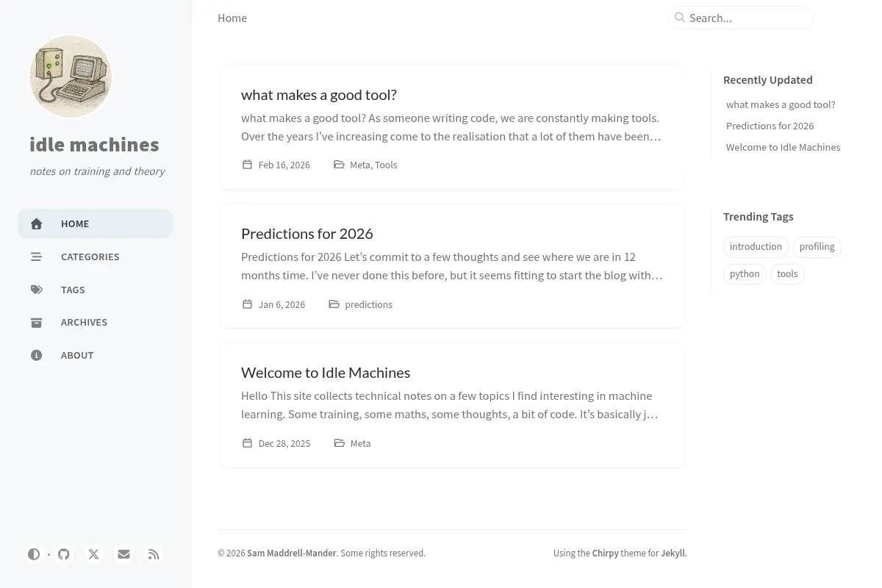Toggle dark mode with the half-circle icon
Image resolution: width=882 pixels, height=588 pixels.
point(34,554)
